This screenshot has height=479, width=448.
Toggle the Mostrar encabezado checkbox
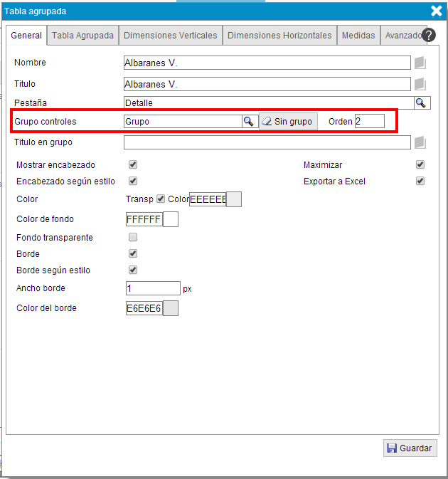click(133, 164)
